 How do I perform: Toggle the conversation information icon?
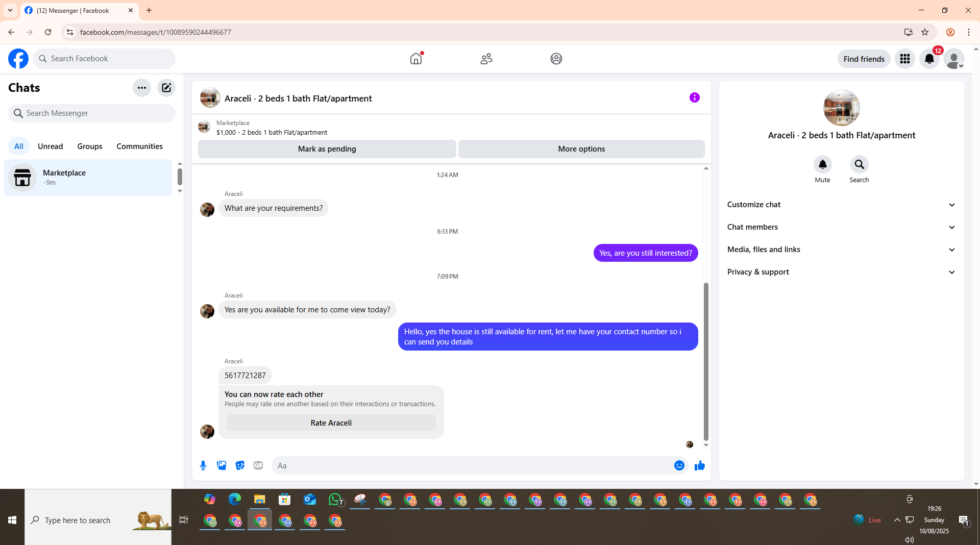pos(695,97)
